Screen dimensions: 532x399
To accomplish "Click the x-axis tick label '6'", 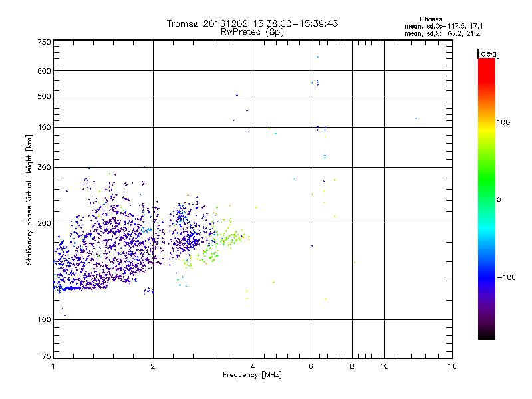I will coord(311,366).
